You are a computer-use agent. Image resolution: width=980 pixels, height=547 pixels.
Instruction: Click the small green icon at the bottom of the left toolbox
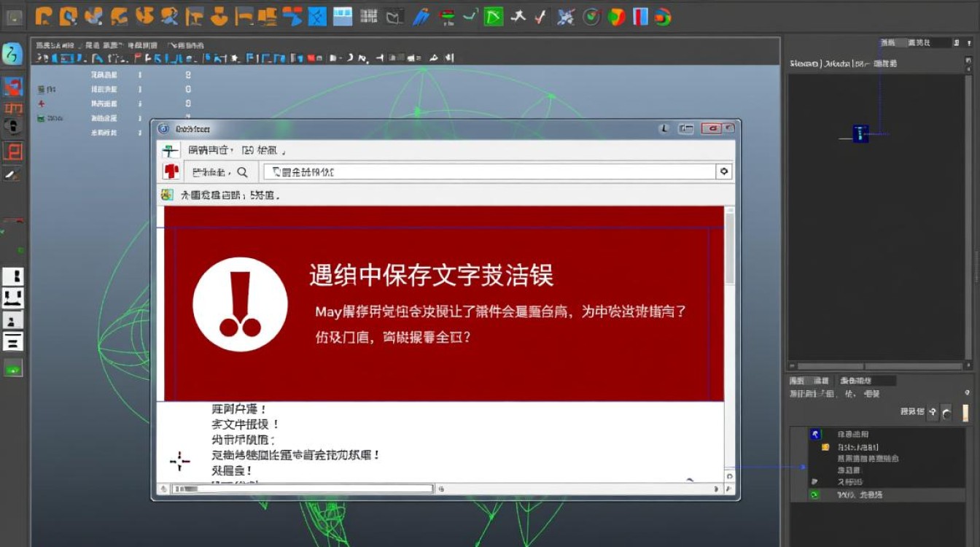[13, 369]
